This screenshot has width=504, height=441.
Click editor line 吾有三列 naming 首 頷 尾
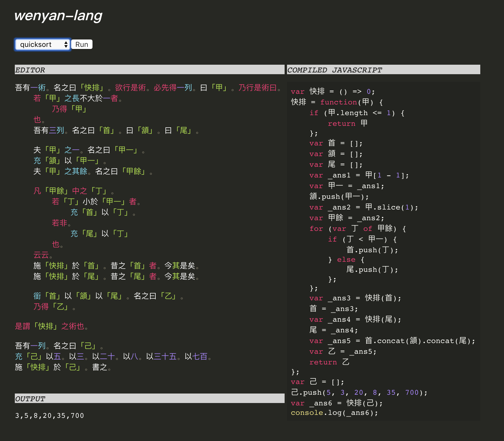click(116, 131)
